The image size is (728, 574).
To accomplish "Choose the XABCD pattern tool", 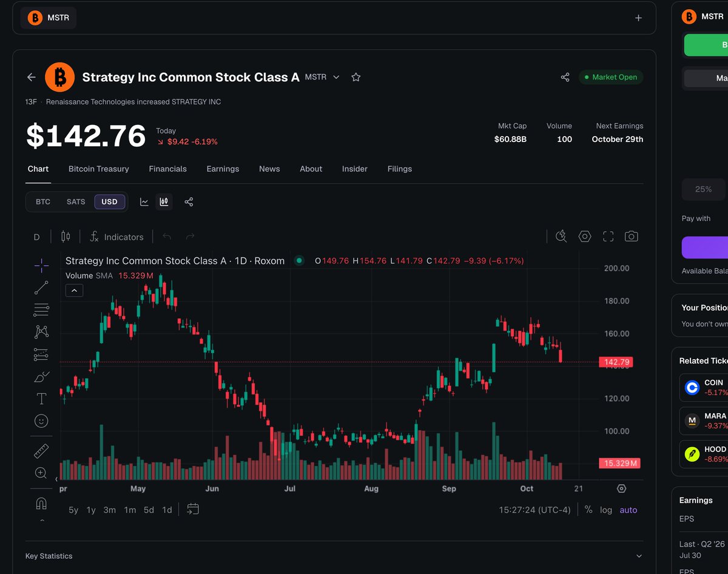I will [x=41, y=332].
